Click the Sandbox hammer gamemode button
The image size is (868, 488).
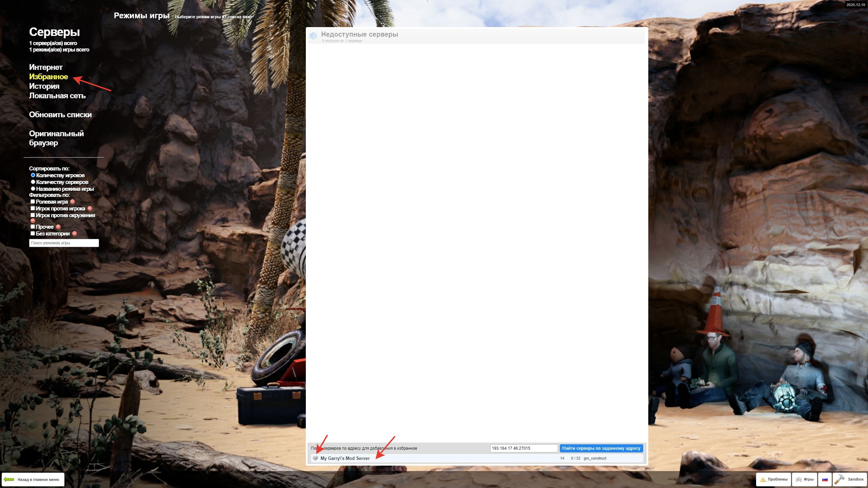[850, 479]
